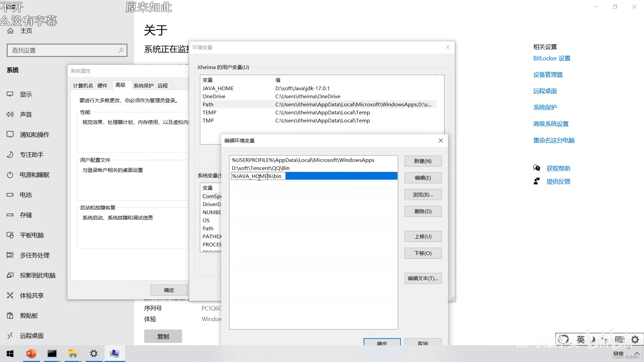Open 电池 settings from sidebar

26,195
